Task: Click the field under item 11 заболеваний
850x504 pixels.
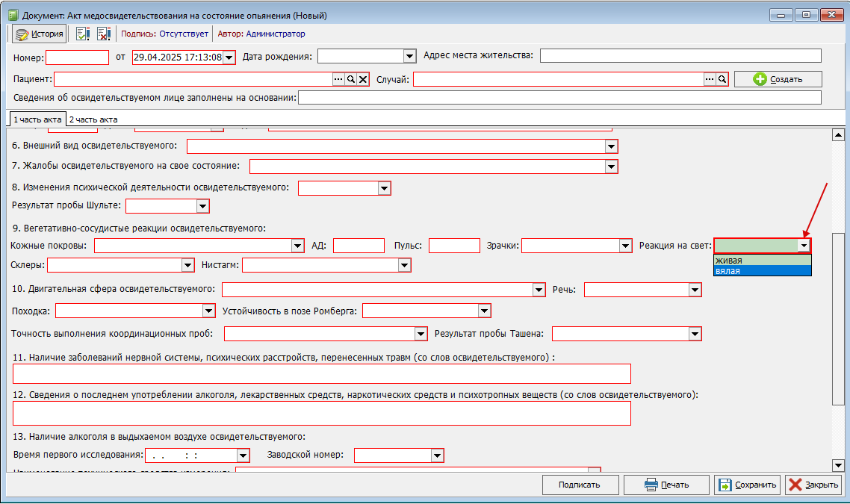Action: [322, 374]
